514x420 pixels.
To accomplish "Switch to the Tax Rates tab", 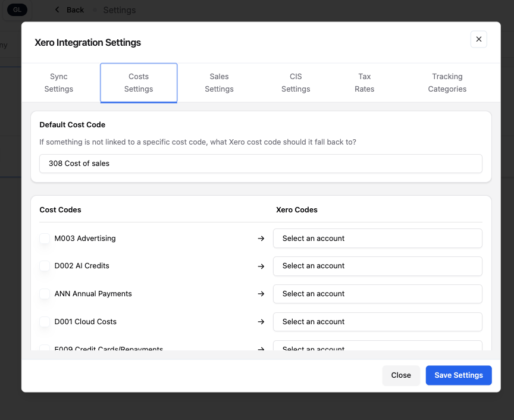I will [364, 83].
